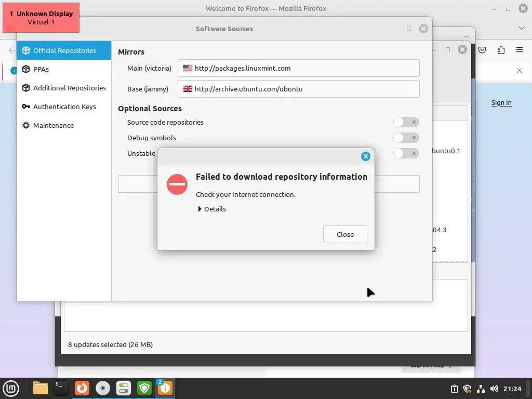Click the red error stop icon
The height and width of the screenshot is (399, 532).
(177, 184)
